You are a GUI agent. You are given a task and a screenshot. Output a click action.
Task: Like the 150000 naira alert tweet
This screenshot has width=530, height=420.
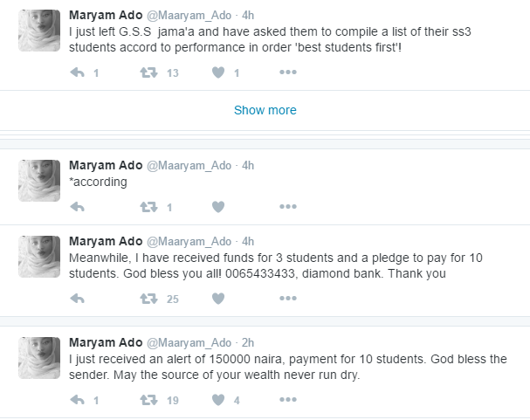coord(218,400)
